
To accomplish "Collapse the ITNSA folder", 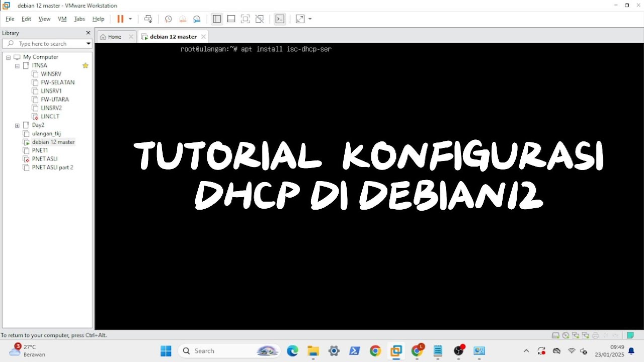I will [x=17, y=66].
